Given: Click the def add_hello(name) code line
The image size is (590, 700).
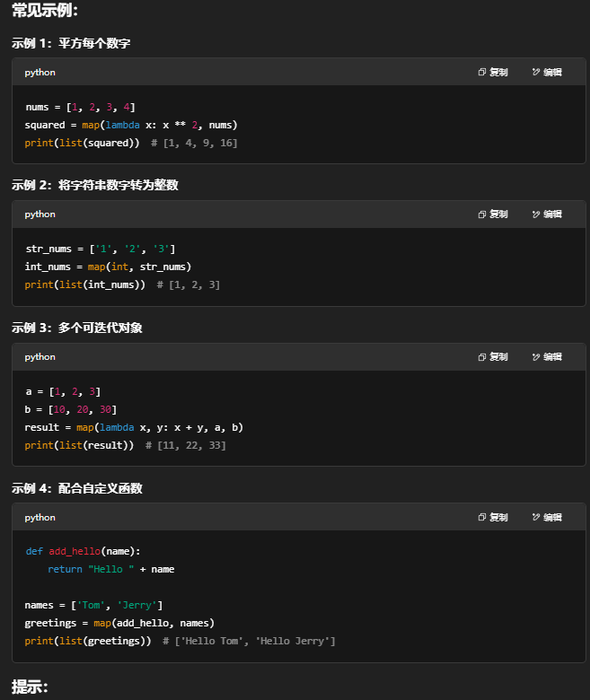Looking at the screenshot, I should point(83,551).
